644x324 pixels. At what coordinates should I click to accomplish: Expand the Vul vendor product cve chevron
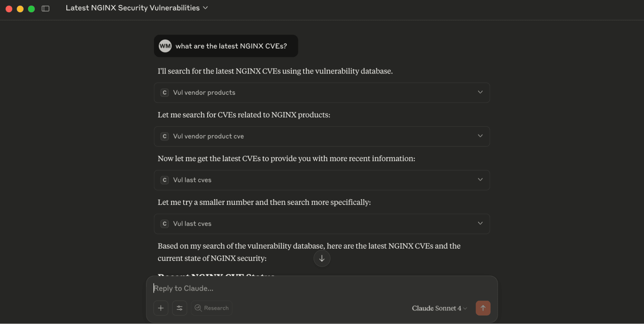tap(480, 136)
